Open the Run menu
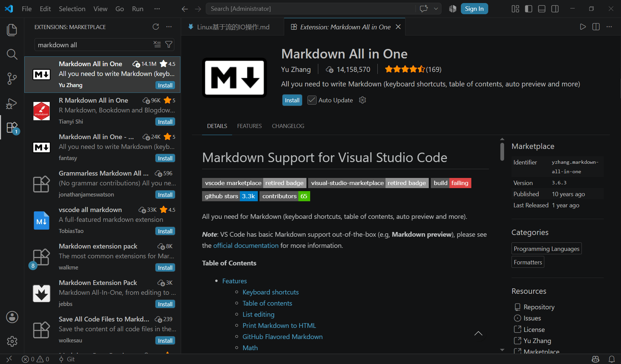Image resolution: width=621 pixels, height=364 pixels. [138, 9]
